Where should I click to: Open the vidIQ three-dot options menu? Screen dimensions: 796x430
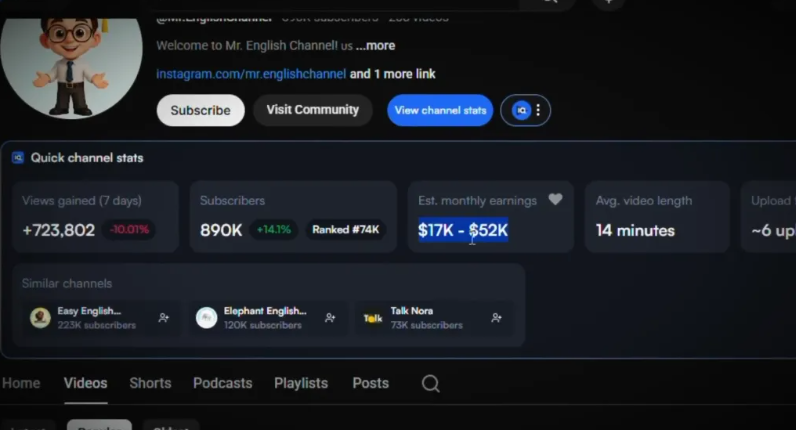pos(538,111)
